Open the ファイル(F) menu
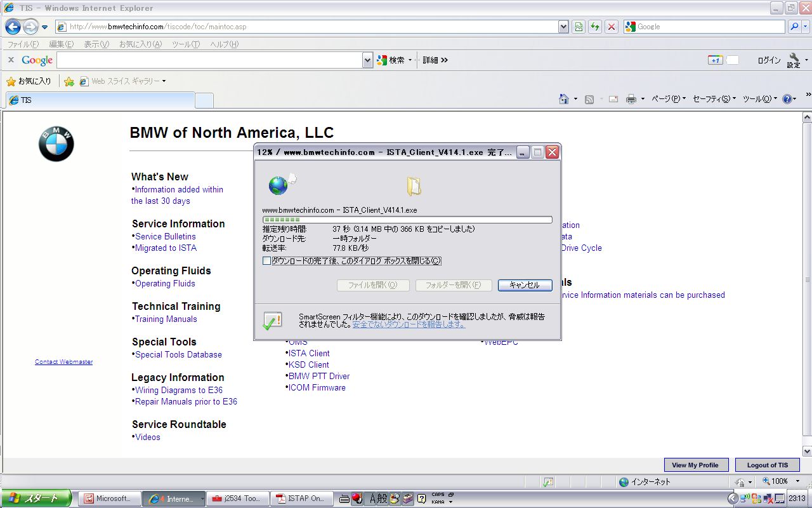The image size is (812, 508). click(22, 44)
